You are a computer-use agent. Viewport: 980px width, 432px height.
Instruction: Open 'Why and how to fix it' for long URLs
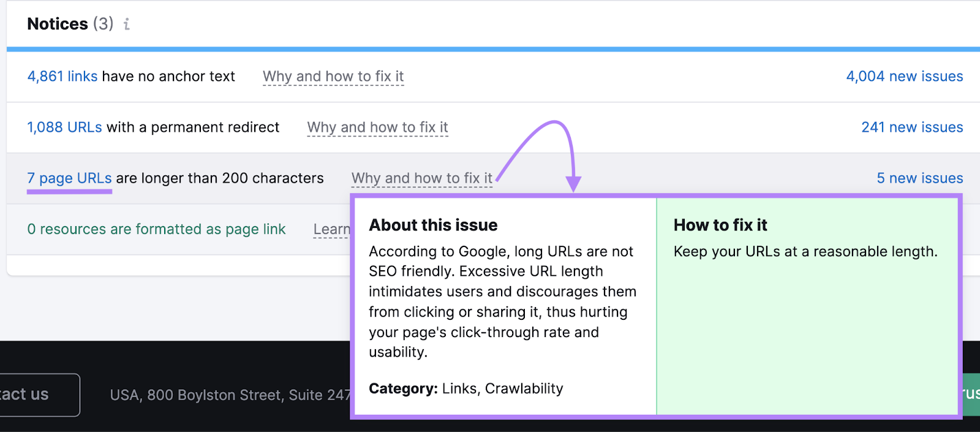[x=422, y=178]
